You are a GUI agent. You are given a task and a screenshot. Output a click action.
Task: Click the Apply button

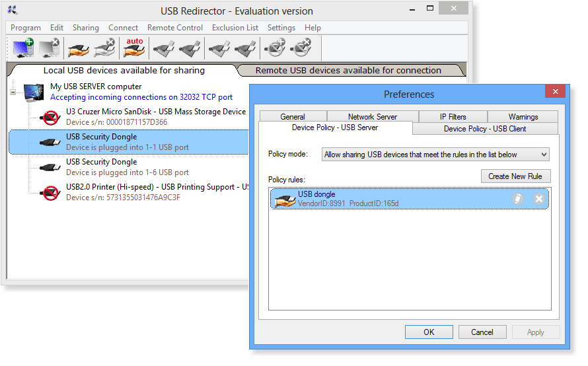point(536,332)
